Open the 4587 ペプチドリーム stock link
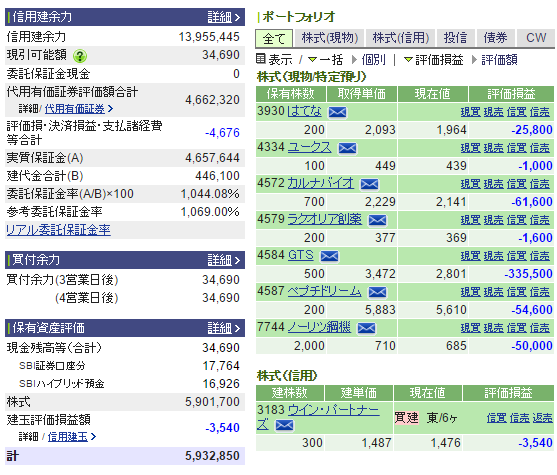Viewport: 557px width, 475px height. click(324, 291)
